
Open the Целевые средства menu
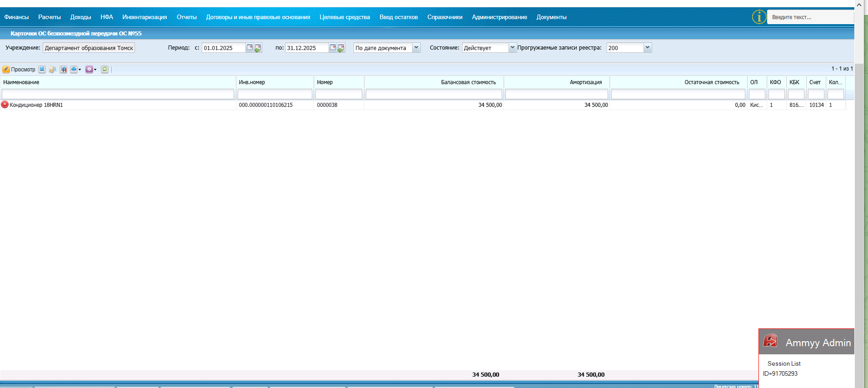coord(344,17)
